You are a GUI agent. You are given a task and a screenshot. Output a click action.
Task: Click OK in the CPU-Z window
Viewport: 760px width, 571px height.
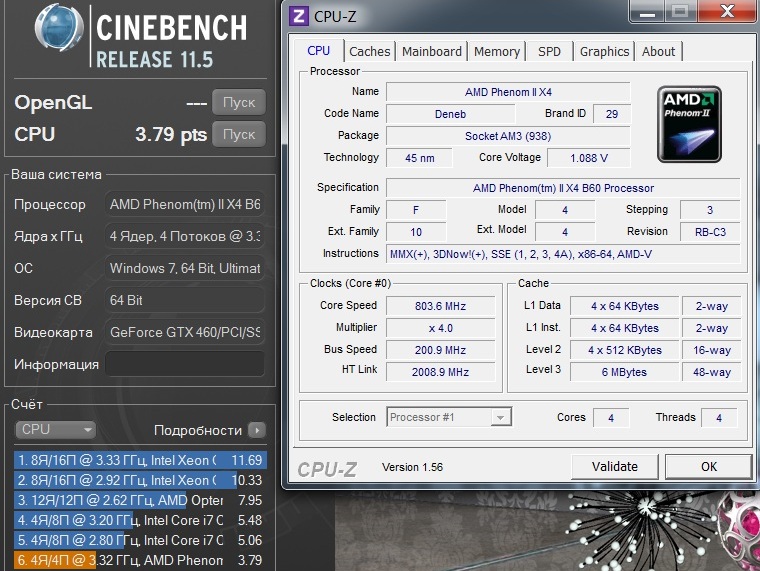tap(709, 467)
